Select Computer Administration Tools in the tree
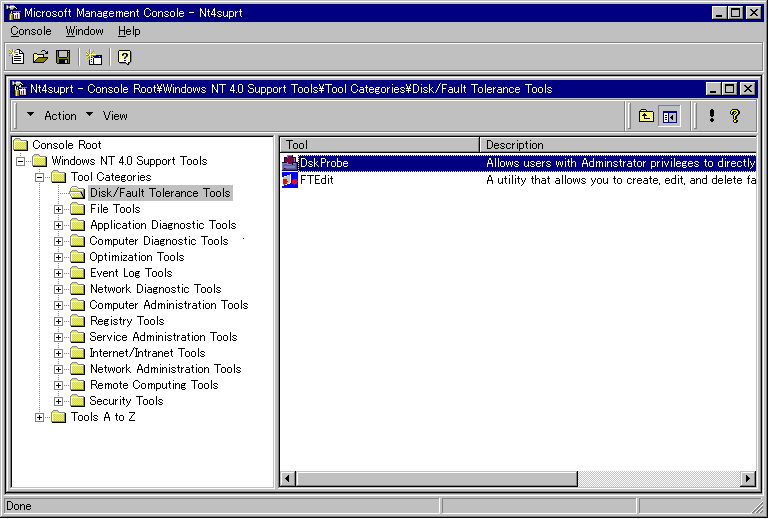Image resolution: width=768 pixels, height=519 pixels. 168,305
